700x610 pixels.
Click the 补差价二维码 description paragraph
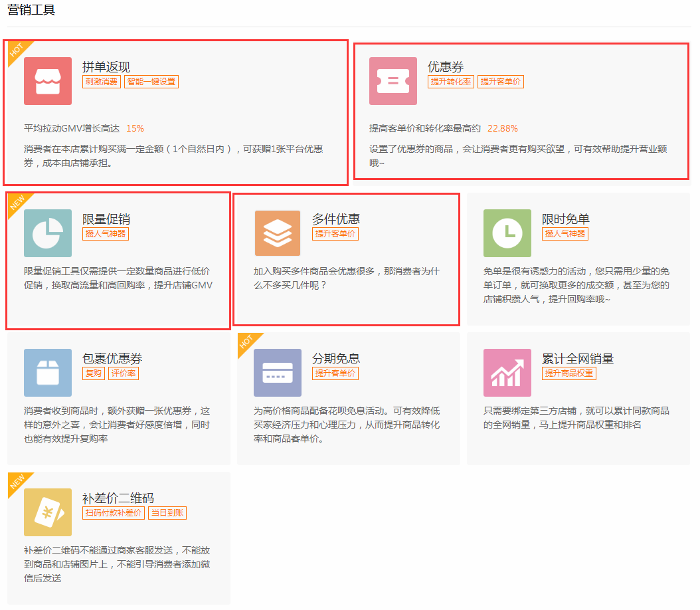point(117,564)
